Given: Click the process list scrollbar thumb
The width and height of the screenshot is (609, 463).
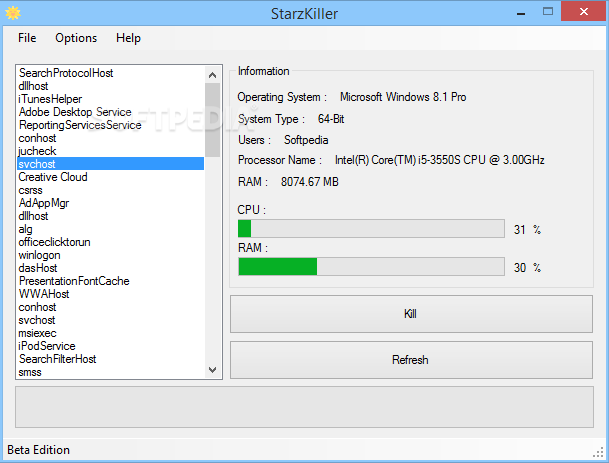Looking at the screenshot, I should 212,120.
